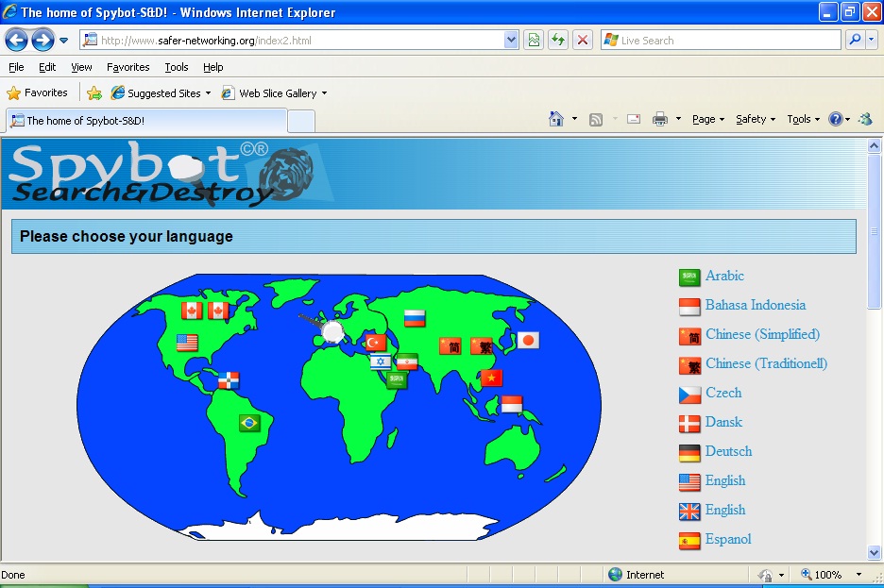Expand the Home button dropdown arrow

[x=574, y=119]
